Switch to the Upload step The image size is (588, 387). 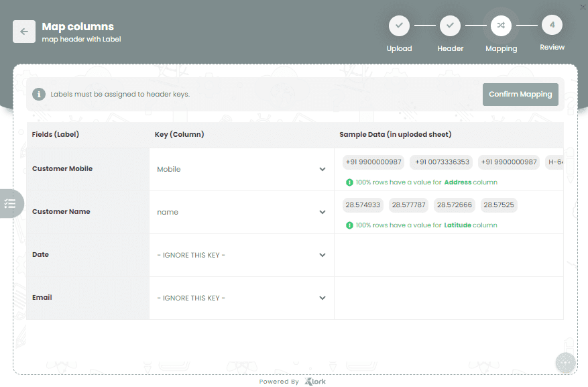pos(399,34)
